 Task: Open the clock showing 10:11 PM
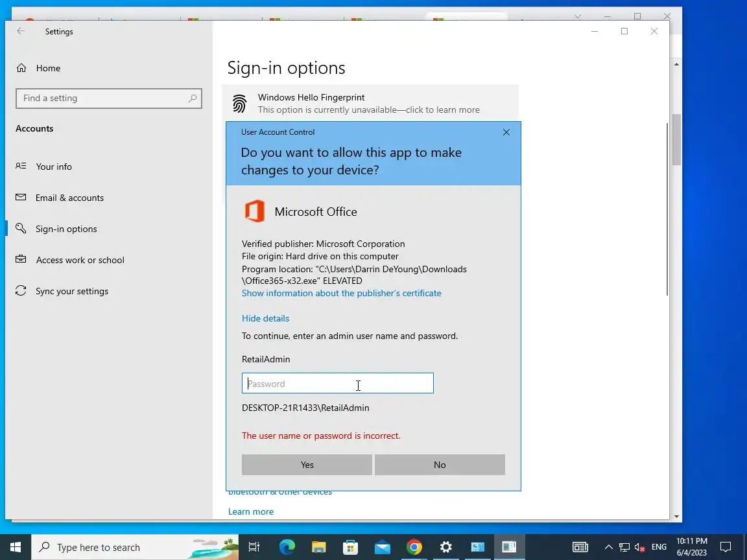(x=692, y=547)
